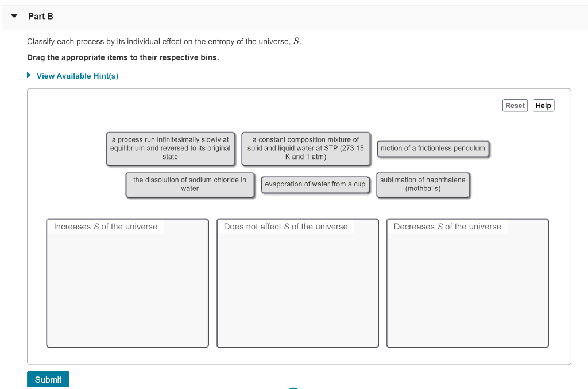588x389 pixels.
Task: Click the reversible equilibrium process tile
Action: coord(171,148)
